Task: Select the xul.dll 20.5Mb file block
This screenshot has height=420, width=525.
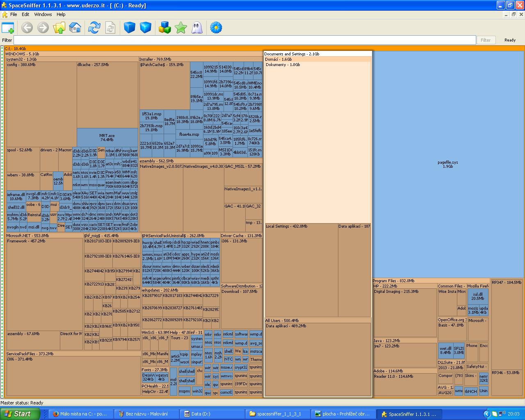Action: [477, 297]
